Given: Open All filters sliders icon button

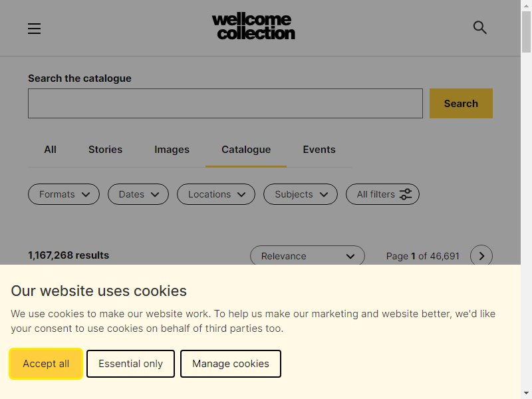Looking at the screenshot, I should click(382, 194).
